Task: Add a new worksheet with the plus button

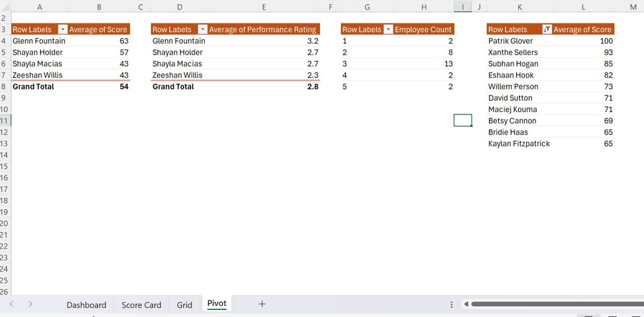Action: click(x=262, y=304)
